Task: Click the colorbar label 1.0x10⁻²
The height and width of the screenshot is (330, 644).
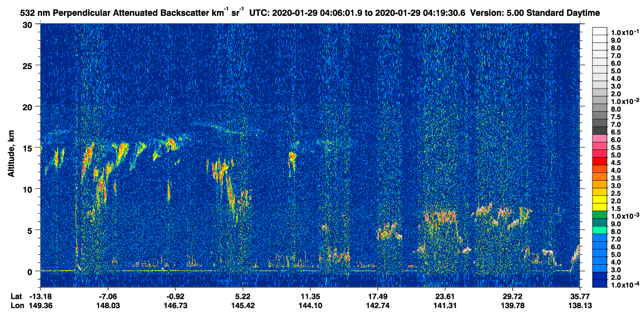Action: click(x=625, y=101)
